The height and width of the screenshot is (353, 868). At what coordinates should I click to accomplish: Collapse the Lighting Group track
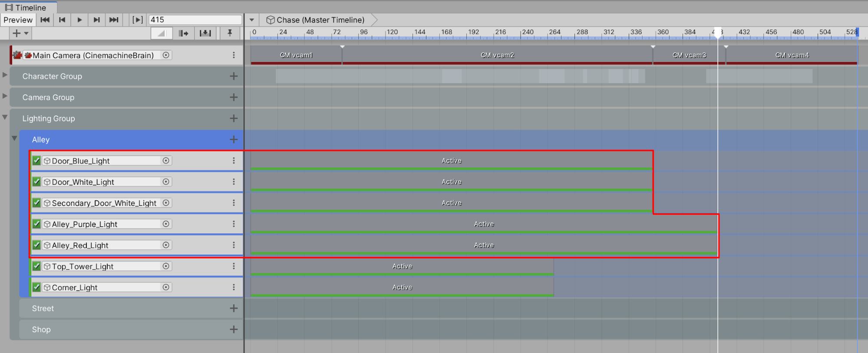pyautogui.click(x=5, y=117)
